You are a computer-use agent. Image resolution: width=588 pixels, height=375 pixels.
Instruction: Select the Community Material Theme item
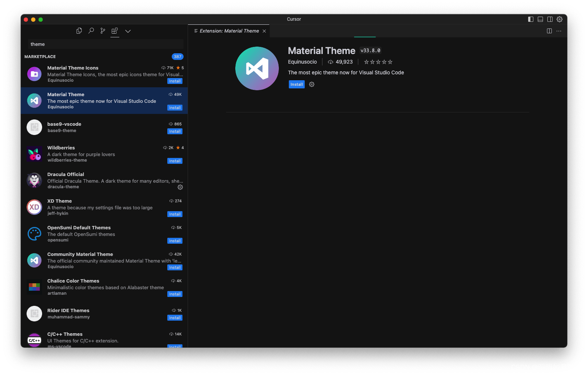coord(104,260)
